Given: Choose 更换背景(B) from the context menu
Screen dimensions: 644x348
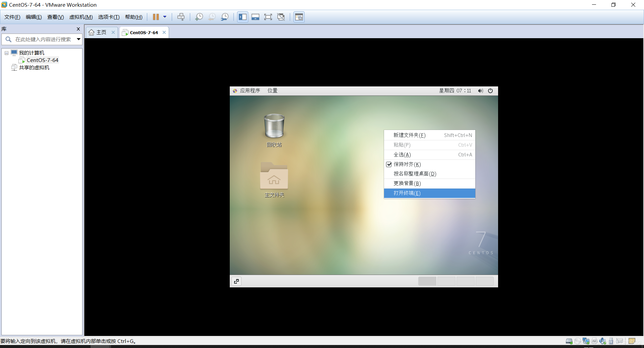Looking at the screenshot, I should tap(430, 184).
